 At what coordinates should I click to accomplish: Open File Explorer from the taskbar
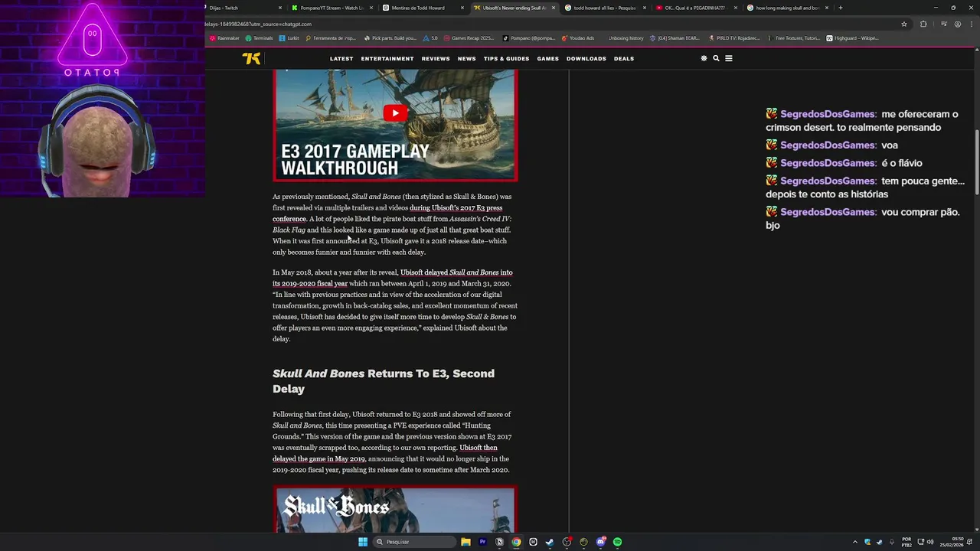pyautogui.click(x=465, y=542)
